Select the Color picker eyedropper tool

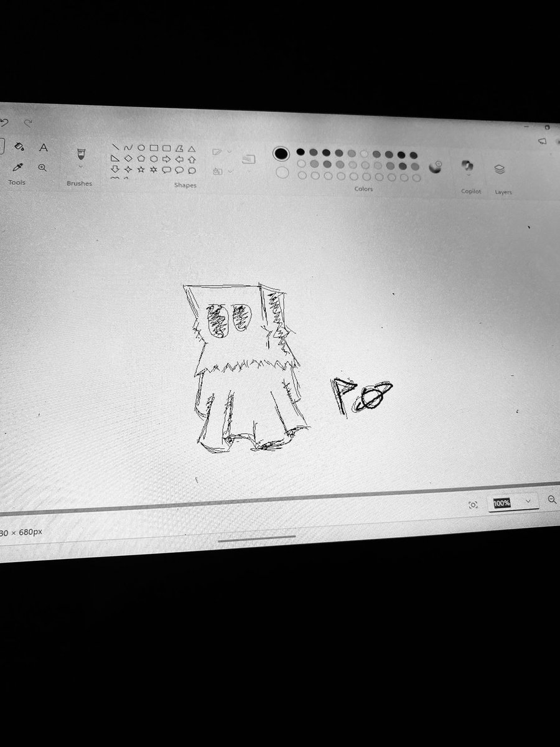[19, 167]
